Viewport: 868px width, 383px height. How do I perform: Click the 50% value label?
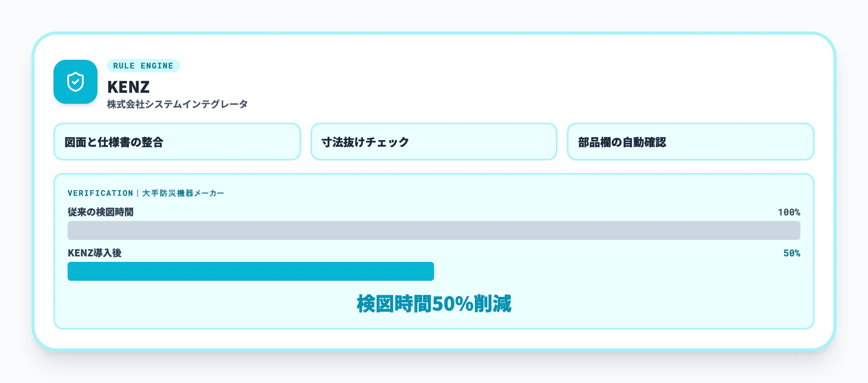791,253
